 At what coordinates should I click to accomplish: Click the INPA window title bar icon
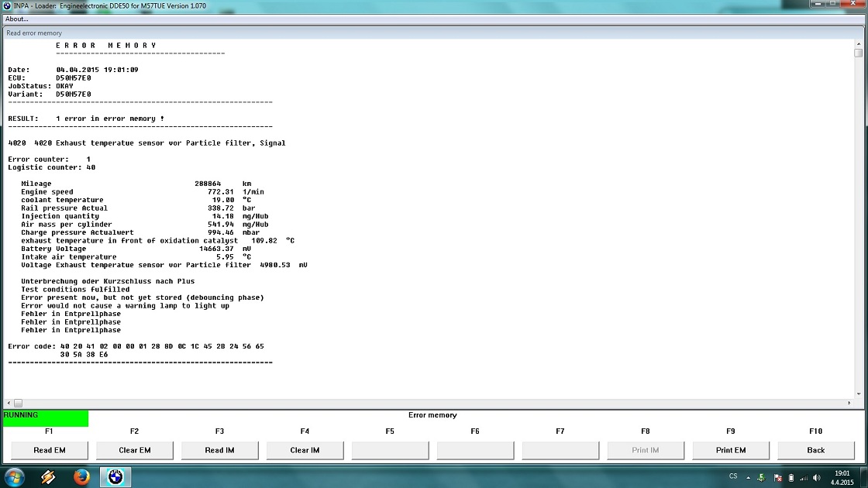(7, 5)
